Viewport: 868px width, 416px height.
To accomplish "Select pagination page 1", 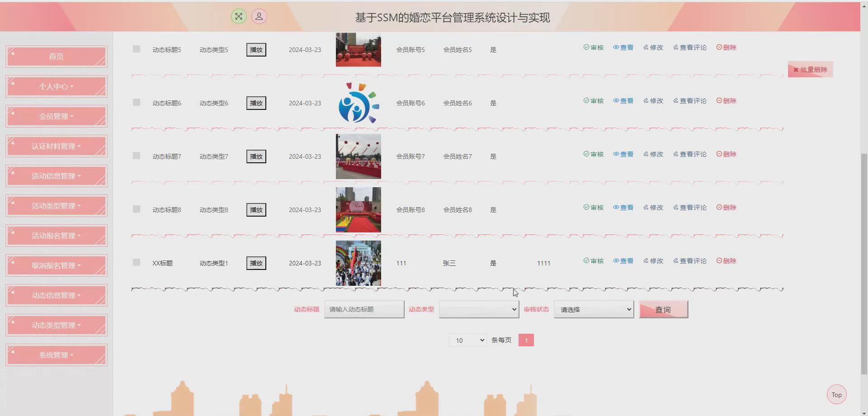I will pyautogui.click(x=526, y=340).
